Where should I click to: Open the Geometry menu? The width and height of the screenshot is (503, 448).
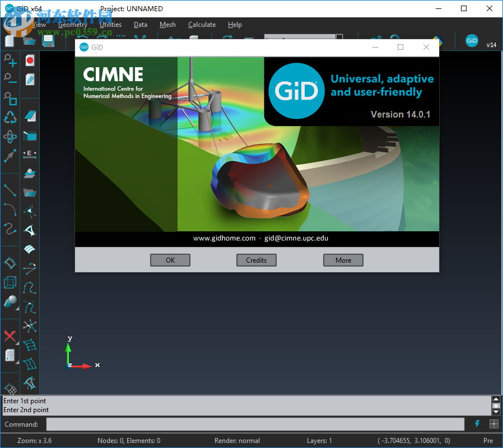[73, 25]
